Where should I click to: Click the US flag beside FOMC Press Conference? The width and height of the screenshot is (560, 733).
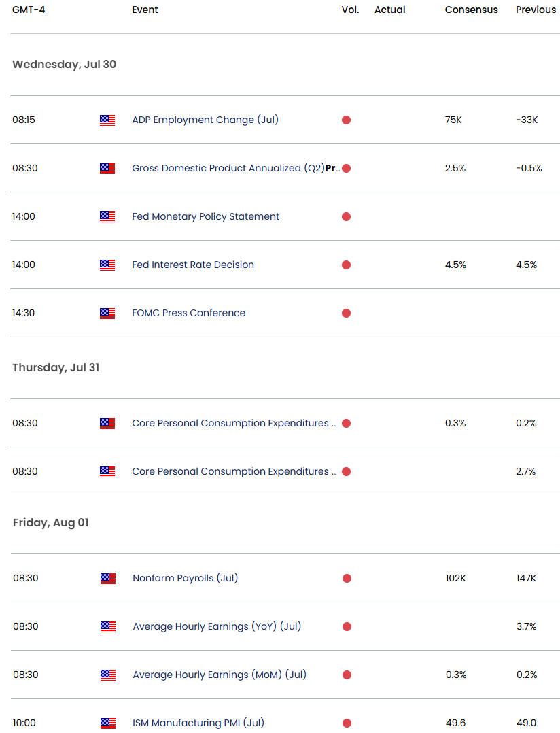click(x=107, y=313)
